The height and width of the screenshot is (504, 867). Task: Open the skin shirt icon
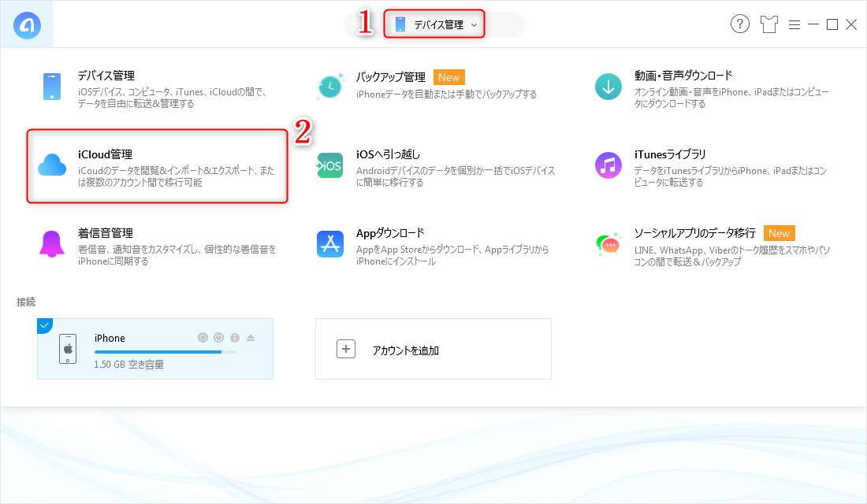click(768, 24)
